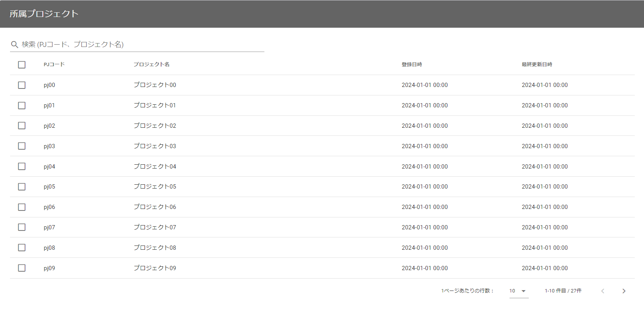Sort by PJコード column header

(54, 65)
